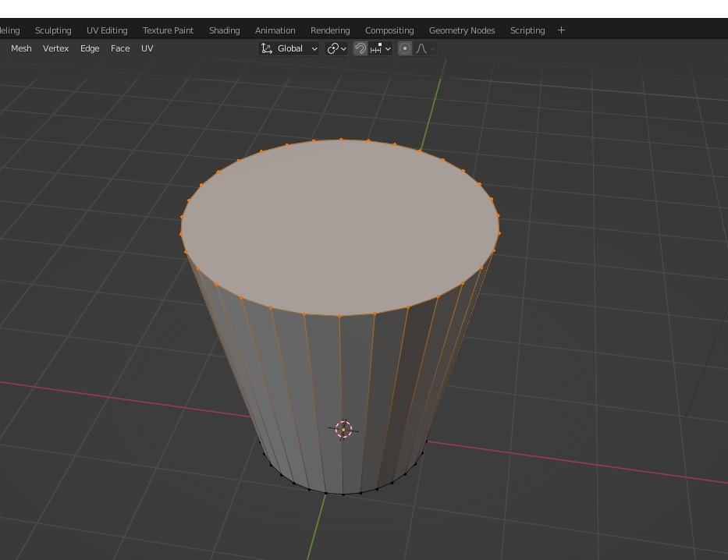Open the Animation workspace tab
The image size is (728, 560).
[275, 30]
